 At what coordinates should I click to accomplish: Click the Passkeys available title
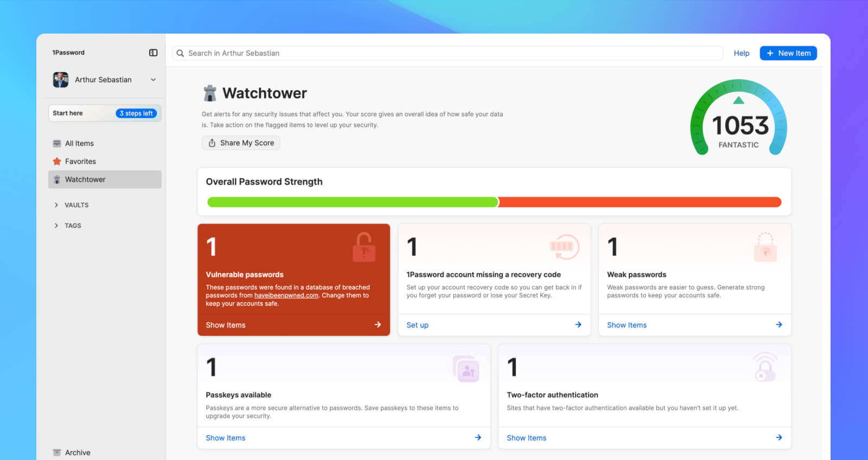[238, 395]
